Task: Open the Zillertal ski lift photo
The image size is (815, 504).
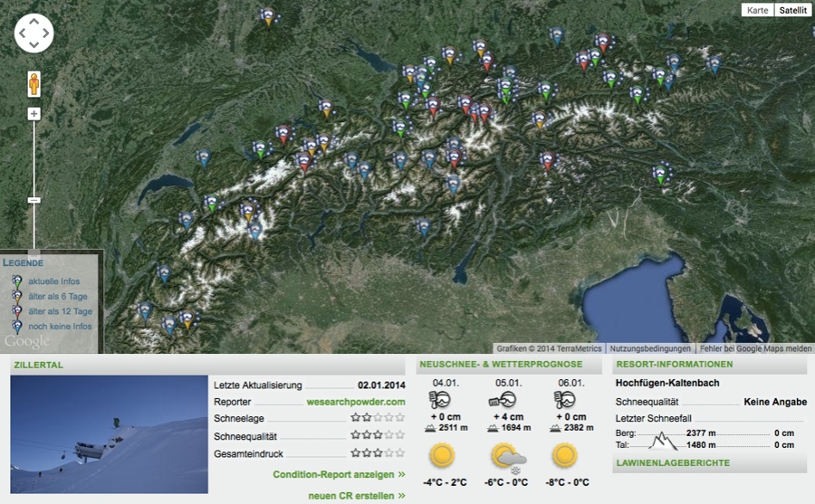Action: coord(109,434)
